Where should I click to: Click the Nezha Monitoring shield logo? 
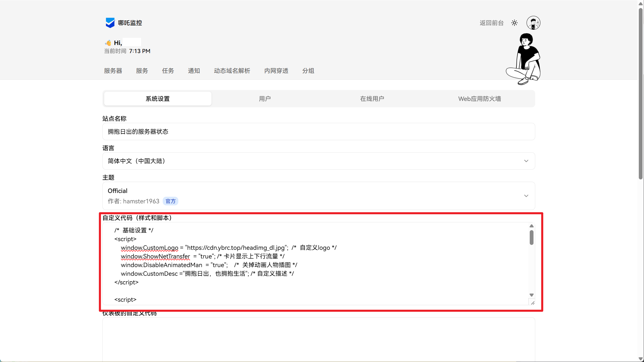110,23
